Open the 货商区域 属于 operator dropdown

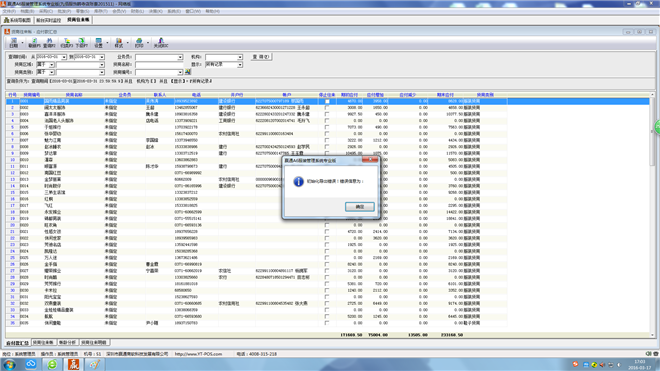pos(51,65)
